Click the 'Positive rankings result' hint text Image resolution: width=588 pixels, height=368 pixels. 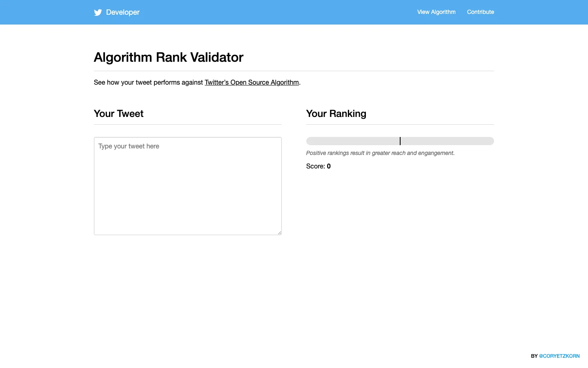380,153
